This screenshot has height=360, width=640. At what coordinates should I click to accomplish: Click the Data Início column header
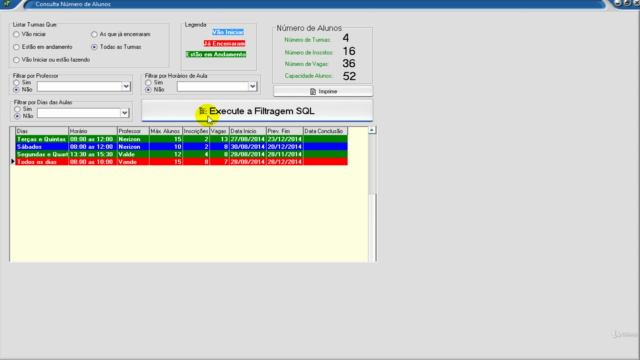[248, 131]
